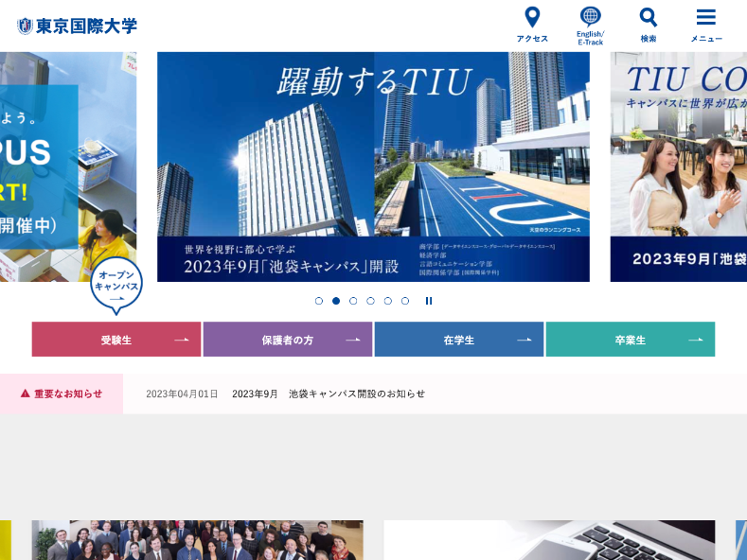Screen dimensions: 747x560
Task: Open the TIU CO banner on right
Action: (x=679, y=166)
